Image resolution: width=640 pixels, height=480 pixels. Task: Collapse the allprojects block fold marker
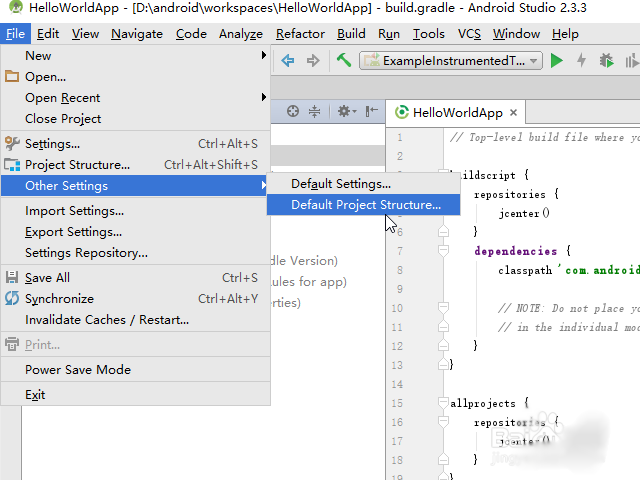pos(443,402)
